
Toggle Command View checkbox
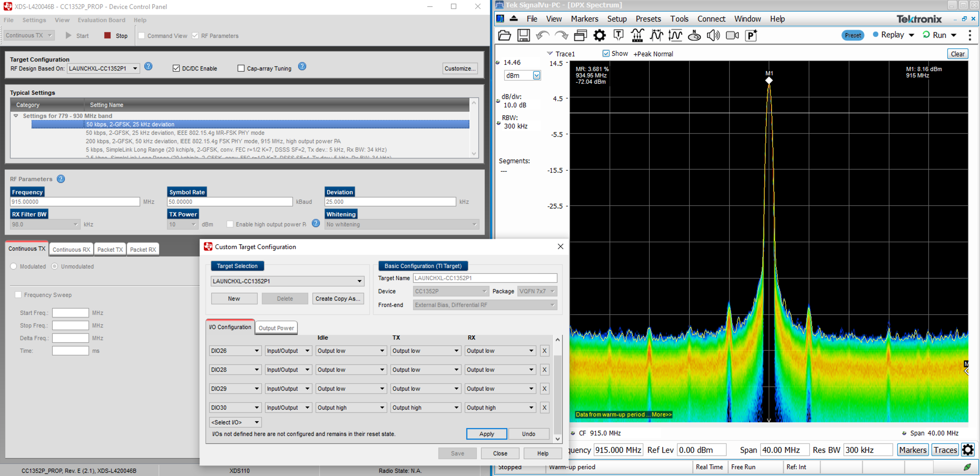click(141, 35)
